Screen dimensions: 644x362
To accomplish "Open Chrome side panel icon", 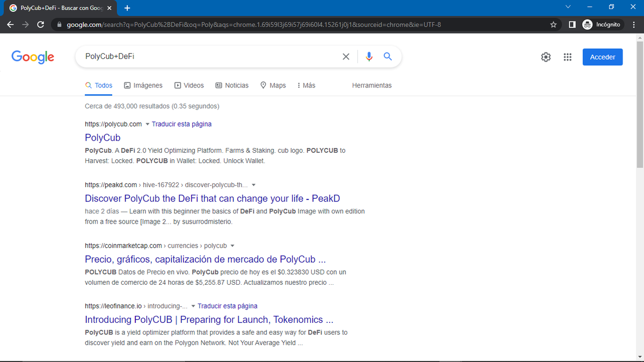I will [x=572, y=25].
